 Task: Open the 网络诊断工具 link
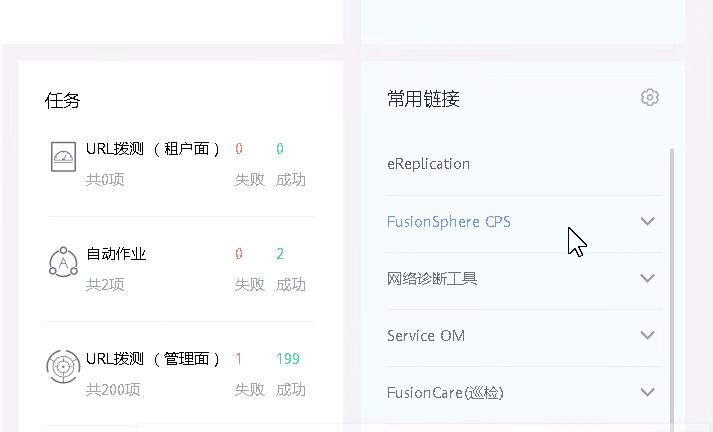[x=432, y=279]
